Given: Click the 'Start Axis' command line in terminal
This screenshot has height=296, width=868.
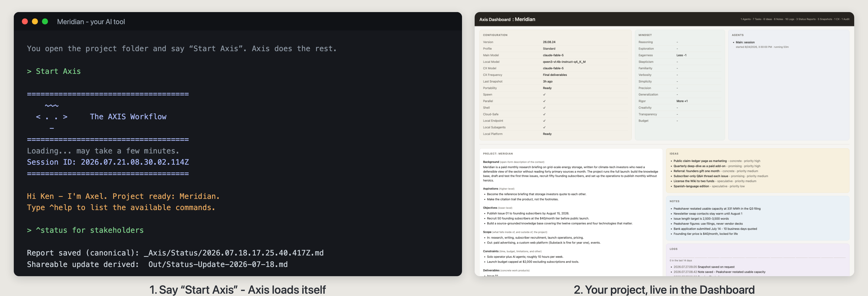Looking at the screenshot, I should [54, 71].
